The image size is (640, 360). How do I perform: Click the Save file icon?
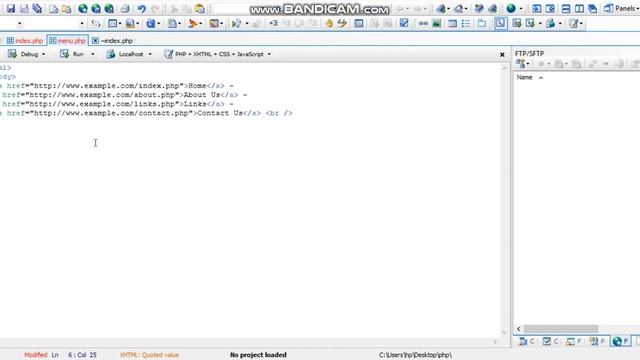[11, 9]
